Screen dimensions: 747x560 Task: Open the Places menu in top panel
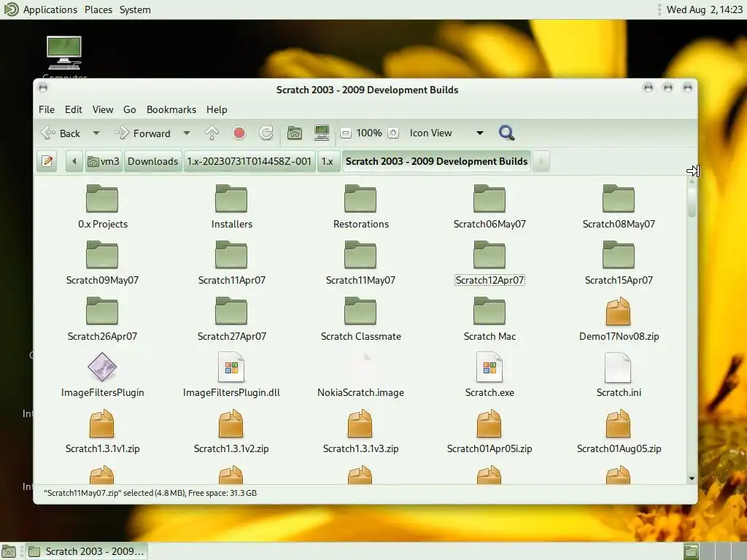tap(98, 9)
